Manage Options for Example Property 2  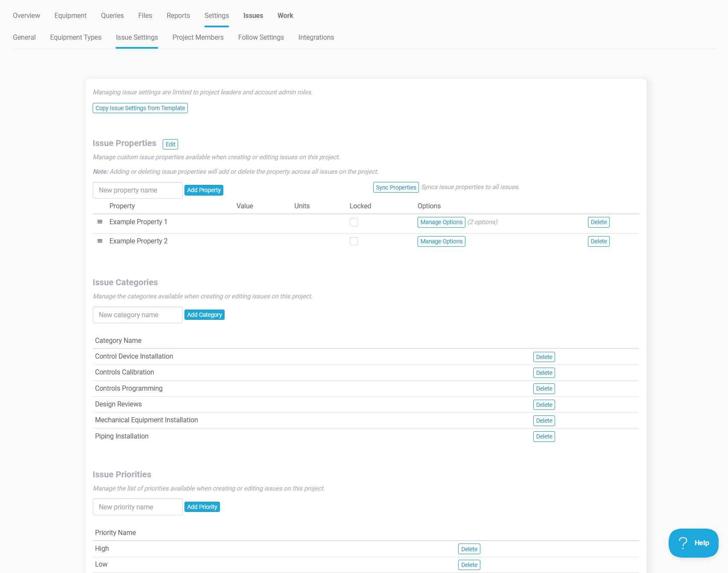click(x=441, y=241)
